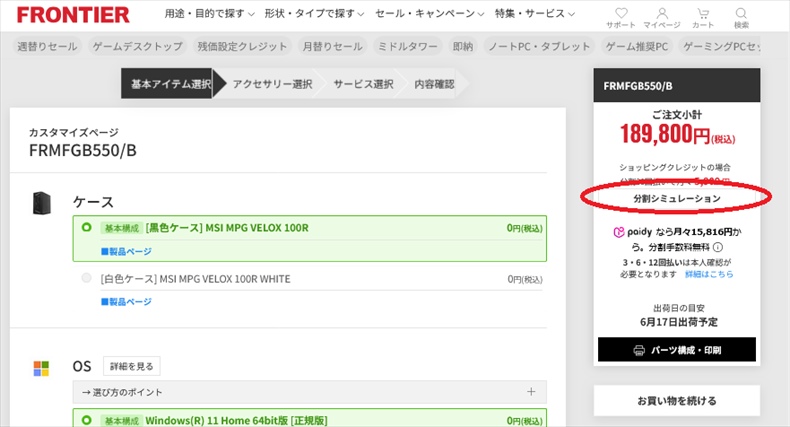Open the カート shopping cart icon
790x427 pixels.
pos(703,13)
